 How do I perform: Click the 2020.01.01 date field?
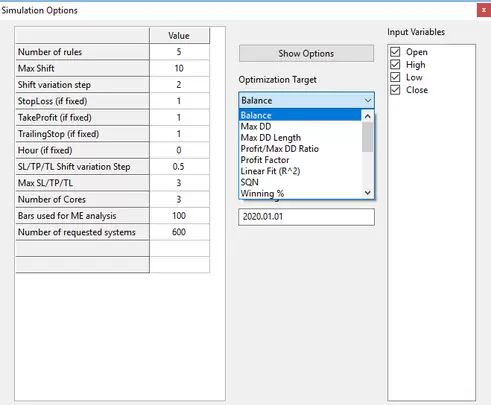pyautogui.click(x=306, y=217)
